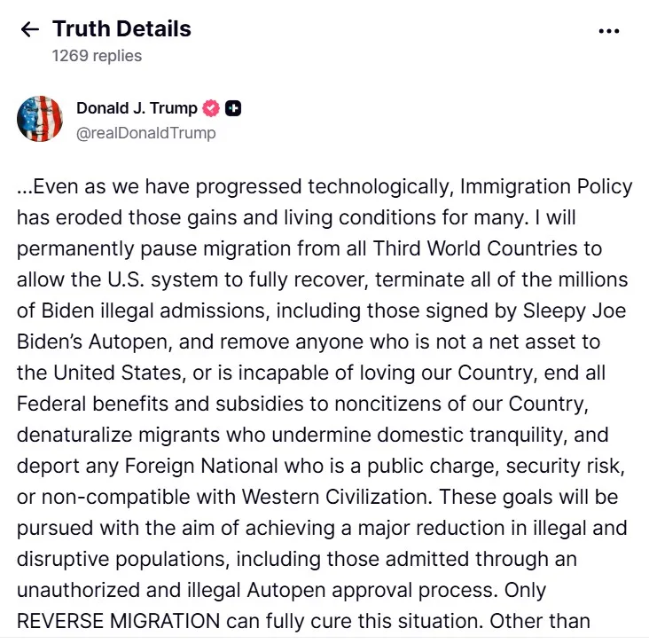Click the 1269 replies count
Viewport: 649px width, 644px height.
[97, 55]
